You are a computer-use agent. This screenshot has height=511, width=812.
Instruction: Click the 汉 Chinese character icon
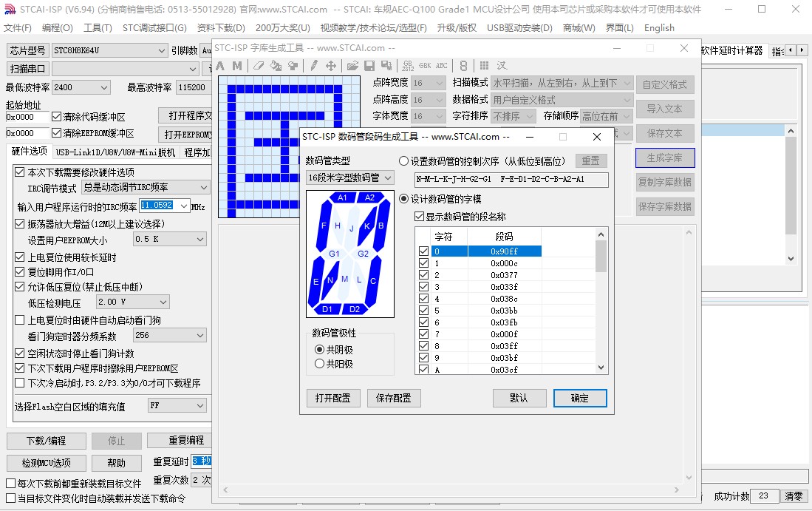[x=502, y=66]
